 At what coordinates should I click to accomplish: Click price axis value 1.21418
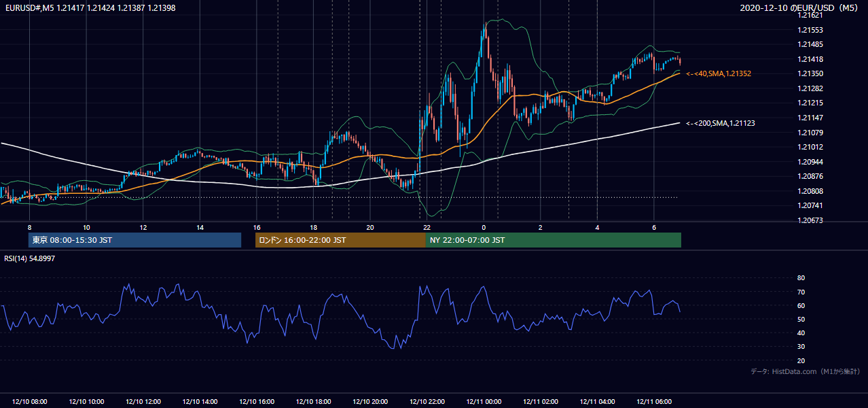pos(811,59)
